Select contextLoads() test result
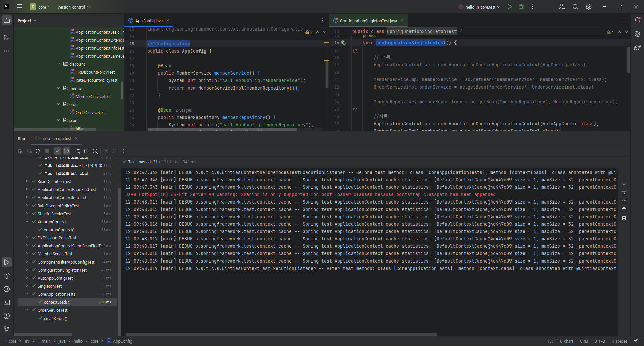 pos(67,302)
